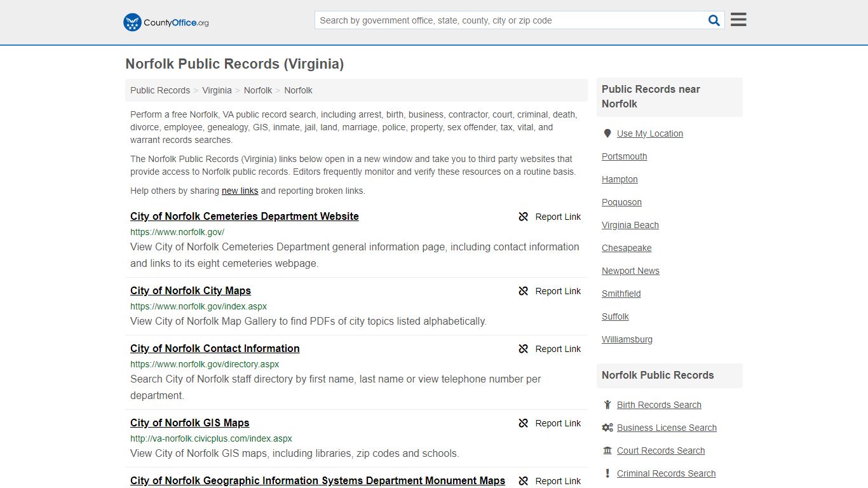
Task: Open Birth Records Search
Action: pos(659,405)
